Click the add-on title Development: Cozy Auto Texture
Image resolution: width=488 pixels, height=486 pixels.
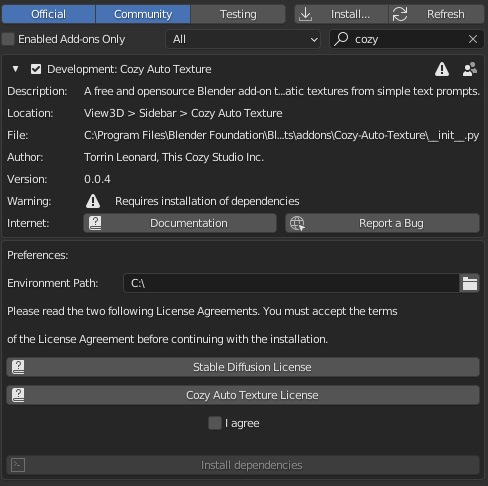click(x=129, y=69)
